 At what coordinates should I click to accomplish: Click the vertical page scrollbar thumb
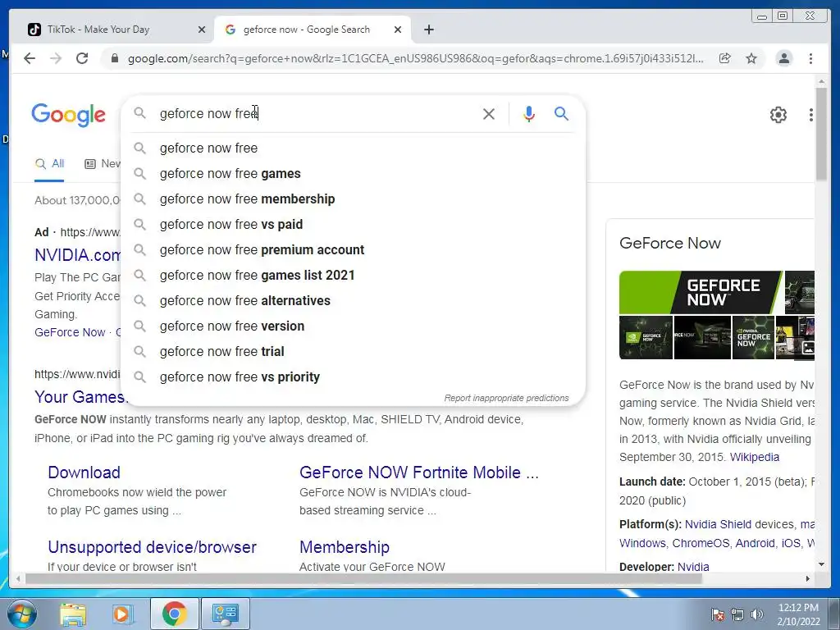coord(821,134)
